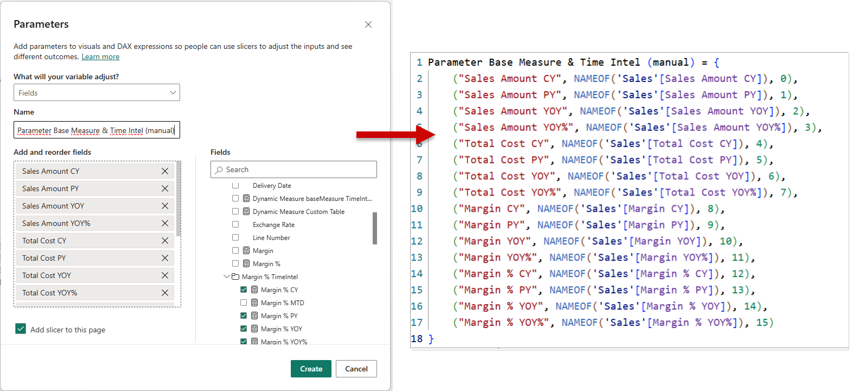Open the Fields variable type dropdown
868x391 pixels.
[97, 92]
